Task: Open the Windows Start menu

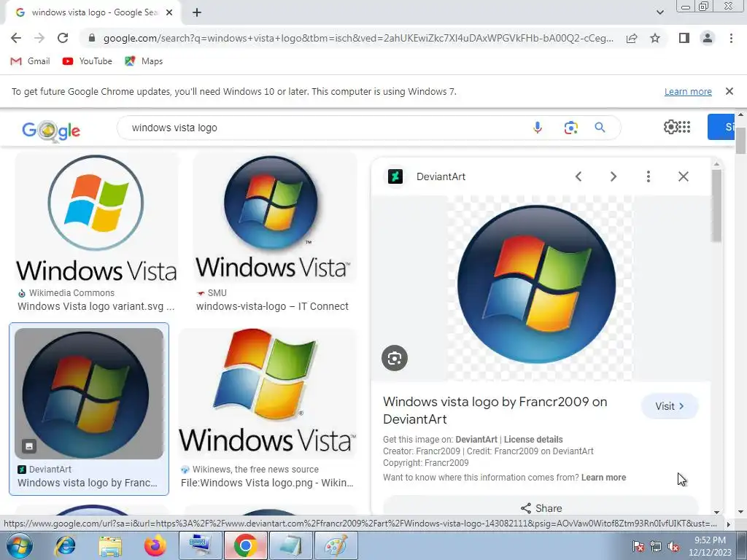Action: [x=19, y=545]
